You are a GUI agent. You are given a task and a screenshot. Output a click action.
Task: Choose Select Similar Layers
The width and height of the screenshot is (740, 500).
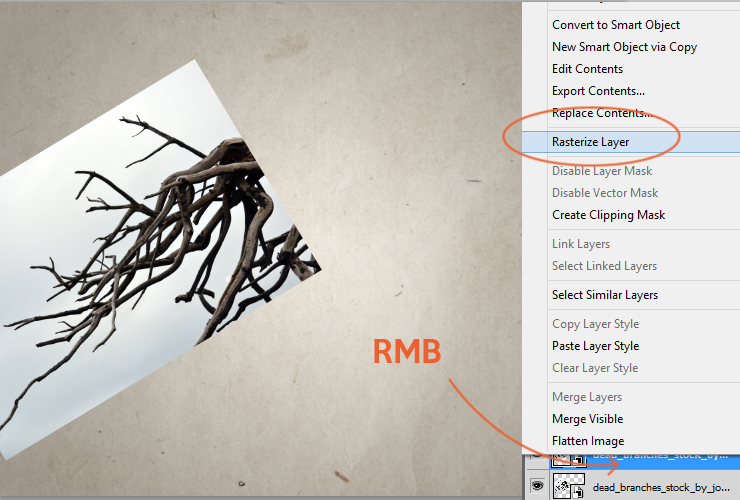605,295
